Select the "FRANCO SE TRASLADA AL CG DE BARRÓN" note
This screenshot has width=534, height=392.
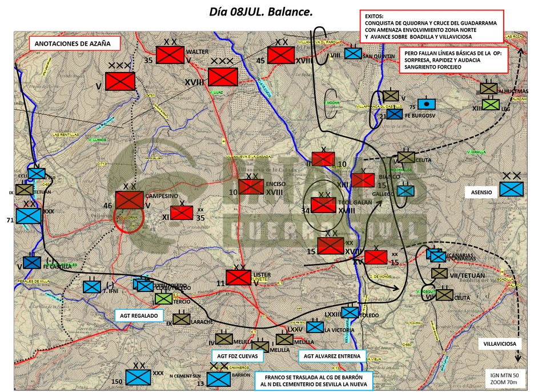314,381
